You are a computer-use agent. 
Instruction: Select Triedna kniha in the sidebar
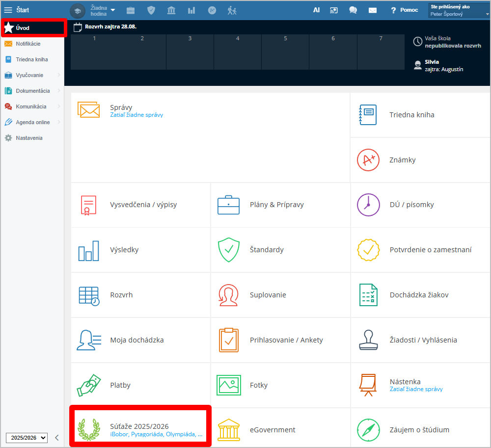click(32, 59)
